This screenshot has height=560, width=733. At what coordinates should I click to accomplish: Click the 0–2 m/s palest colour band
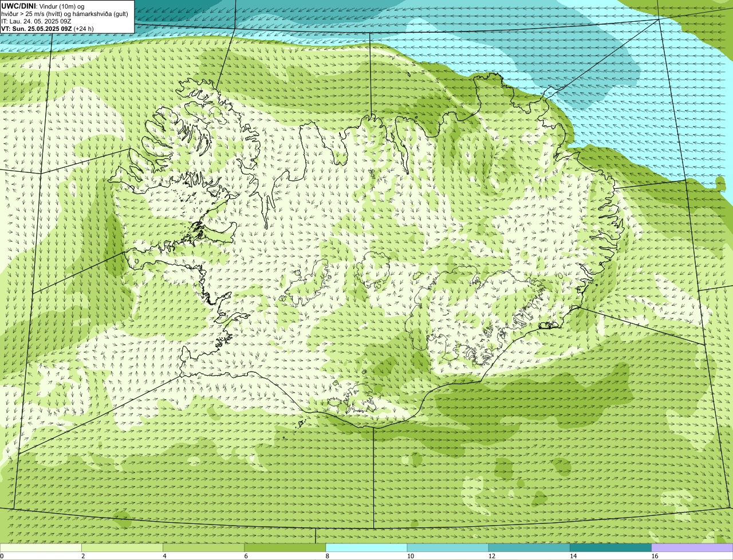41,548
